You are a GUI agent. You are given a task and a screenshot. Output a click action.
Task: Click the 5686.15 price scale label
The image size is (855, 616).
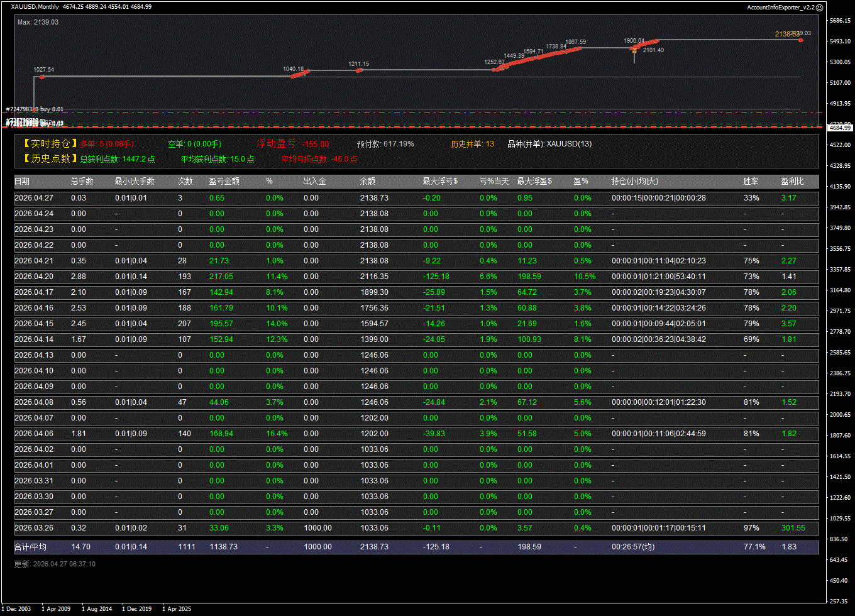coord(839,21)
